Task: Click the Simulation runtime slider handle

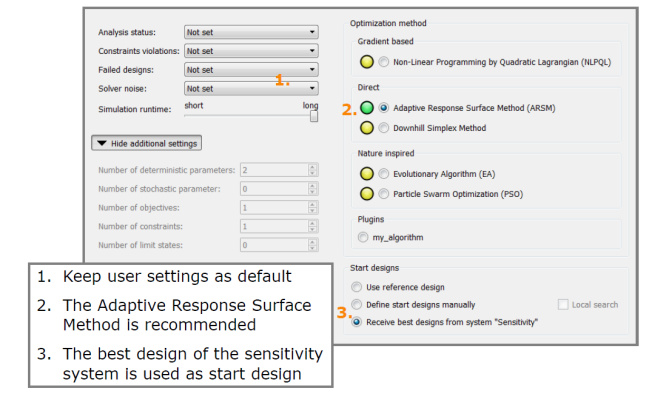Action: [314, 116]
